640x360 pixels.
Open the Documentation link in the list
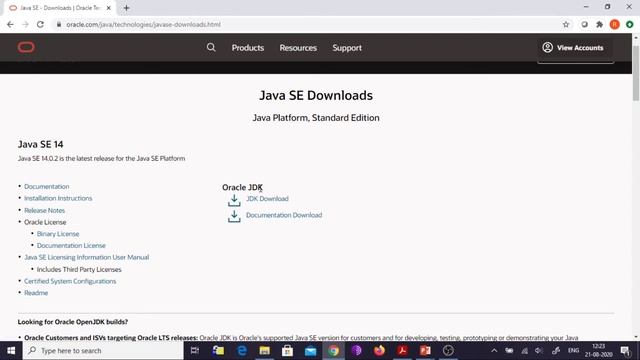47,187
